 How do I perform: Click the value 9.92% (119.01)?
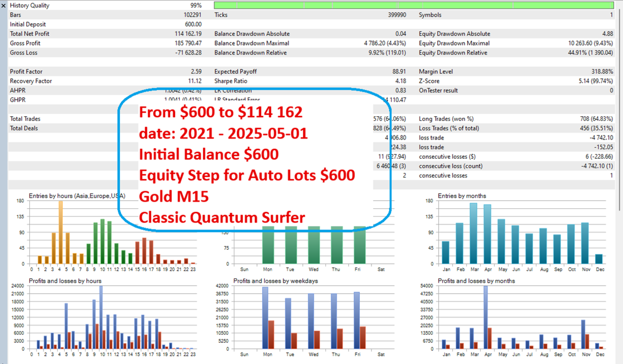[387, 53]
